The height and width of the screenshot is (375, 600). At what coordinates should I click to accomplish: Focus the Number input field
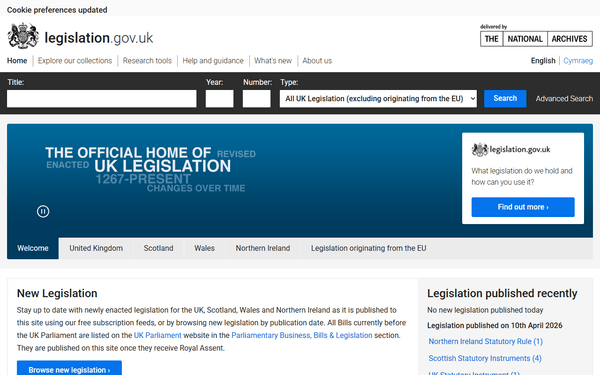(x=256, y=99)
